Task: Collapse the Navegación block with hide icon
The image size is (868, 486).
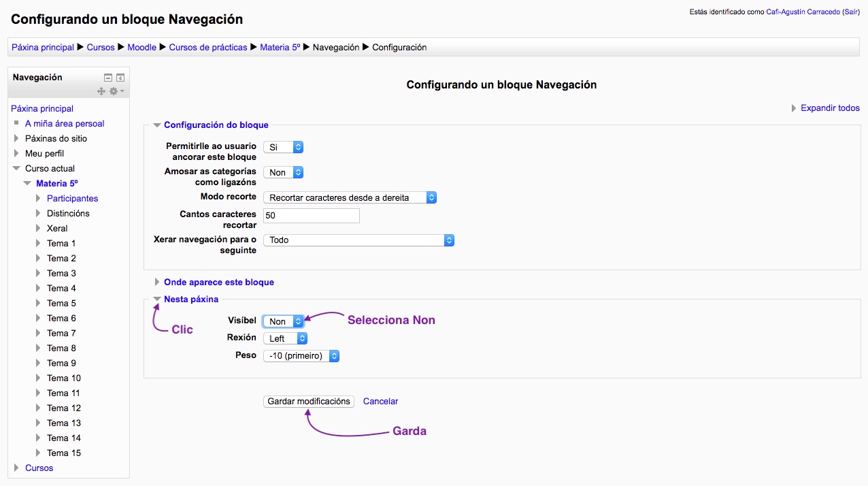Action: pos(107,78)
